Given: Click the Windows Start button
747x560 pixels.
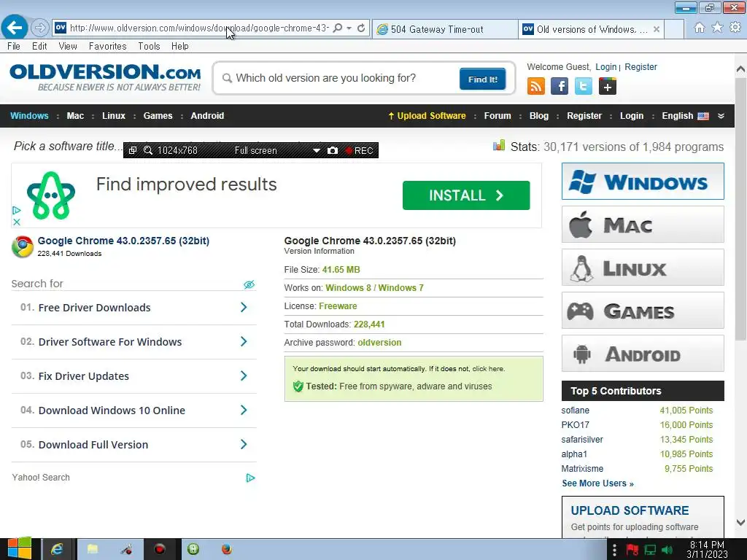Looking at the screenshot, I should coord(20,548).
